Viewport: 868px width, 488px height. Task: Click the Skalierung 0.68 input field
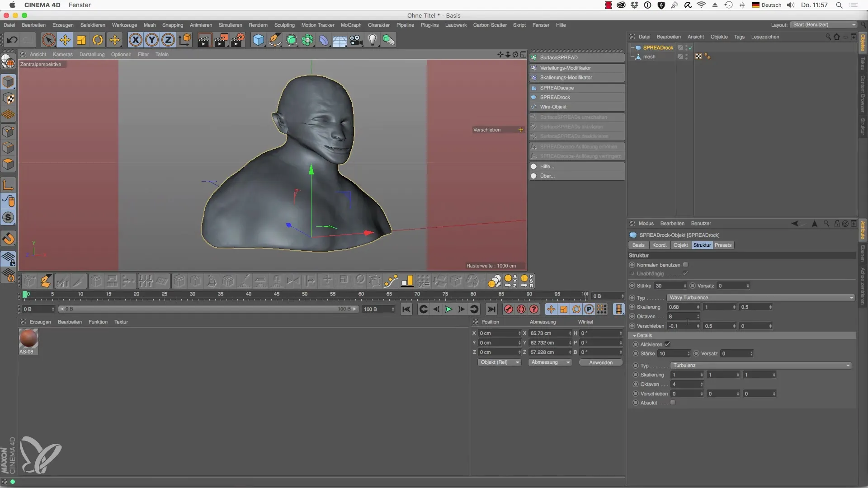tap(681, 307)
